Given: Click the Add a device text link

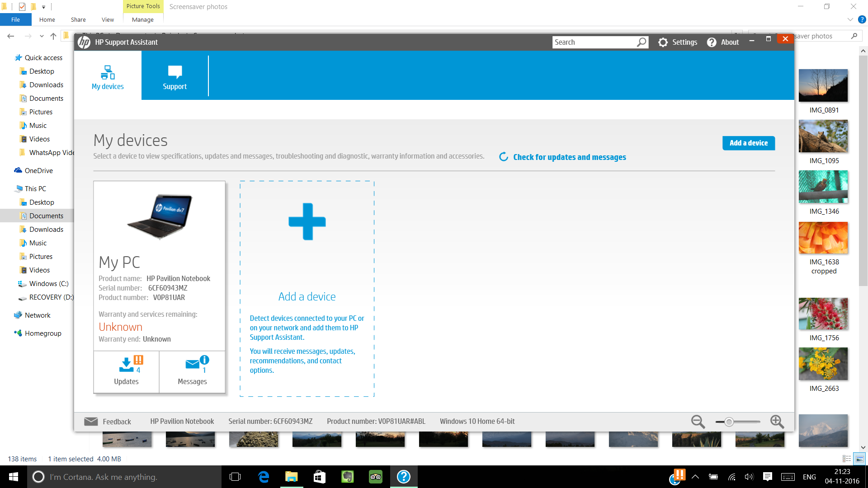Looking at the screenshot, I should point(307,297).
